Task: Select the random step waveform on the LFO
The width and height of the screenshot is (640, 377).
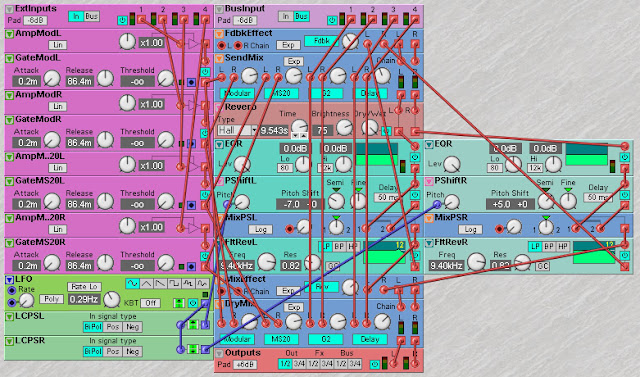Action: tap(188, 283)
